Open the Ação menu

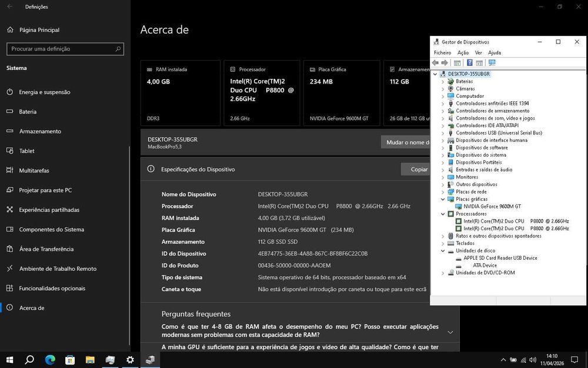click(x=463, y=52)
